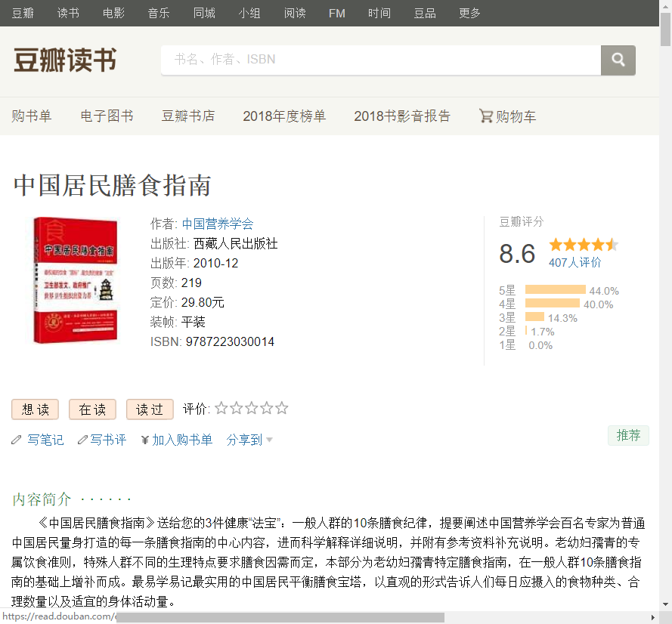Click the 推荐 button
Viewport: 672px width, 624px height.
[x=628, y=436]
